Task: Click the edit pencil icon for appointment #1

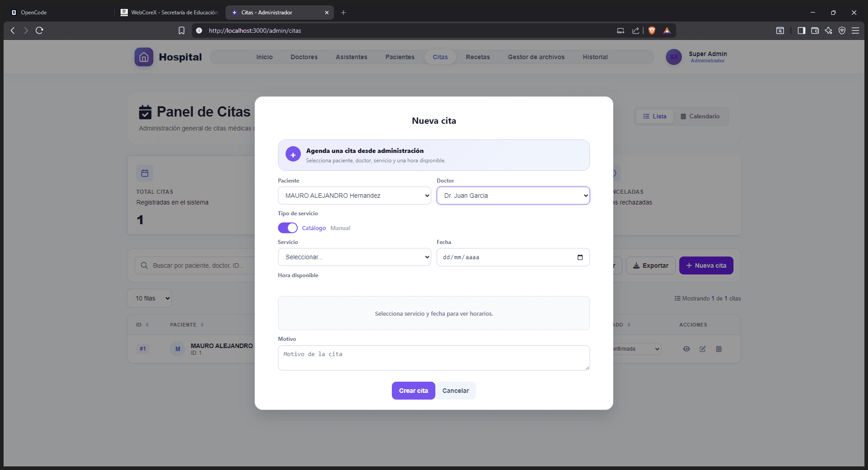Action: tap(703, 349)
